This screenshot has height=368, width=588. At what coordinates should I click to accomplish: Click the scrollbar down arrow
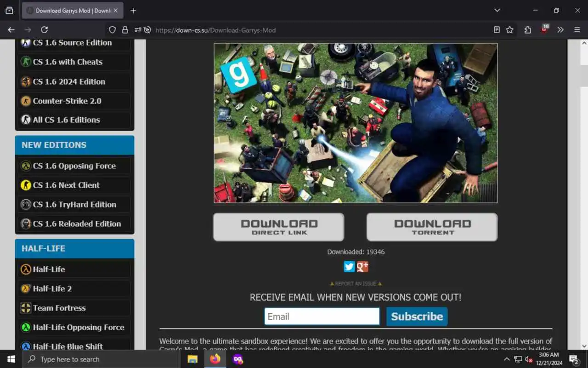point(584,346)
